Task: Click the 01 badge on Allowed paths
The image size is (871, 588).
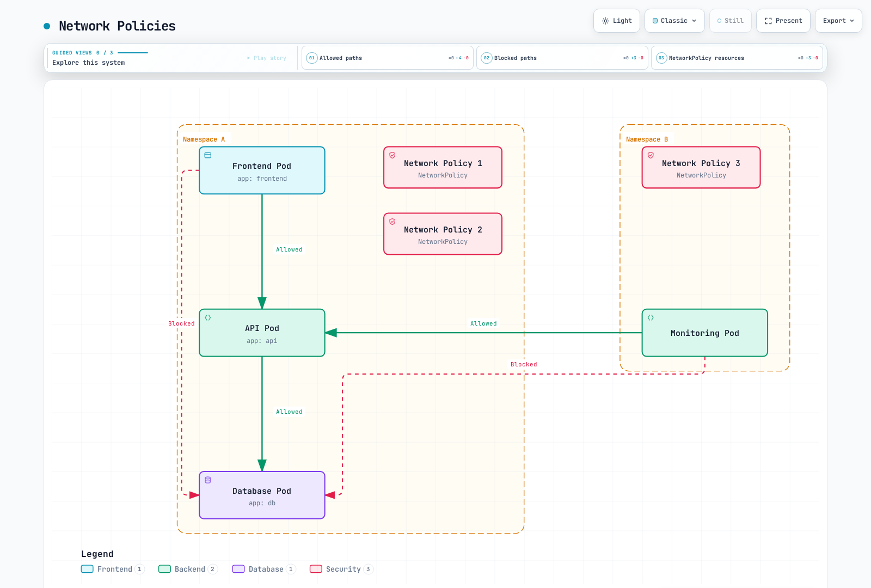Action: (312, 58)
